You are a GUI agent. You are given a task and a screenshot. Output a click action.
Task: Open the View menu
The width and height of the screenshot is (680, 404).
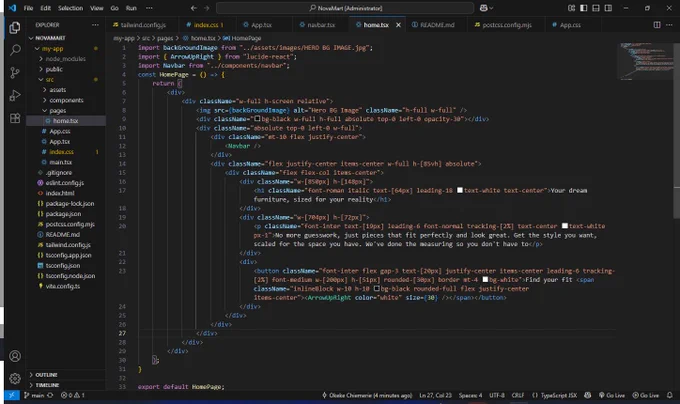pos(96,8)
